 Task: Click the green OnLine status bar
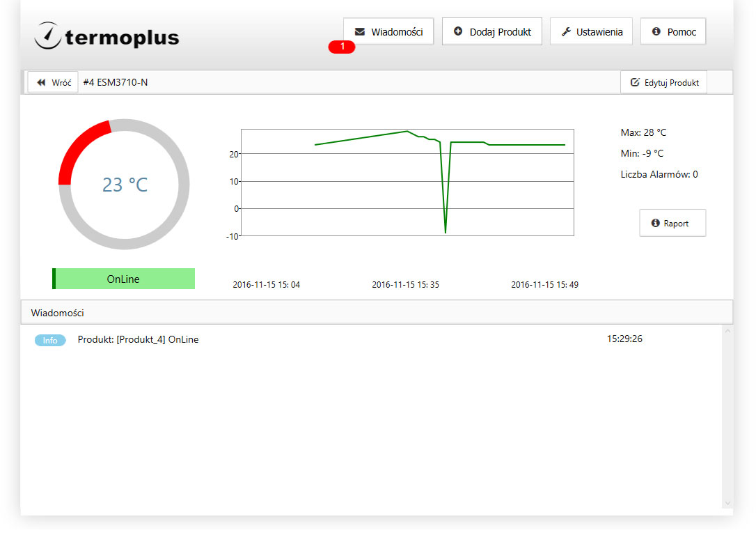coord(123,279)
